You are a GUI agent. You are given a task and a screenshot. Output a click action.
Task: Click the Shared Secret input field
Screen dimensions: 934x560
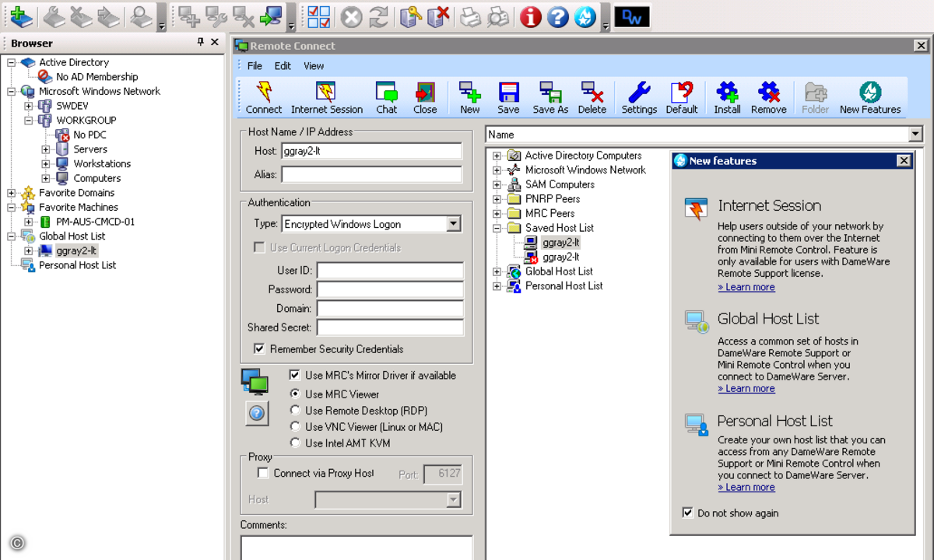coord(390,327)
